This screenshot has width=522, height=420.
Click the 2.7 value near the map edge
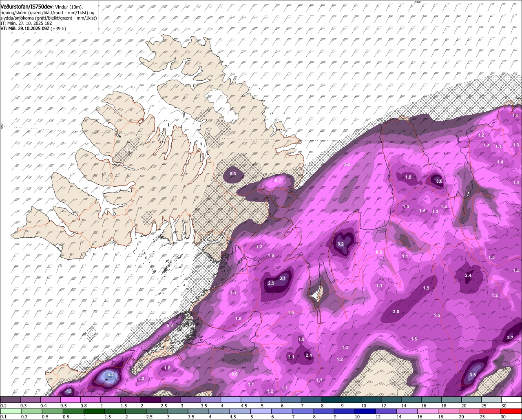click(x=510, y=338)
